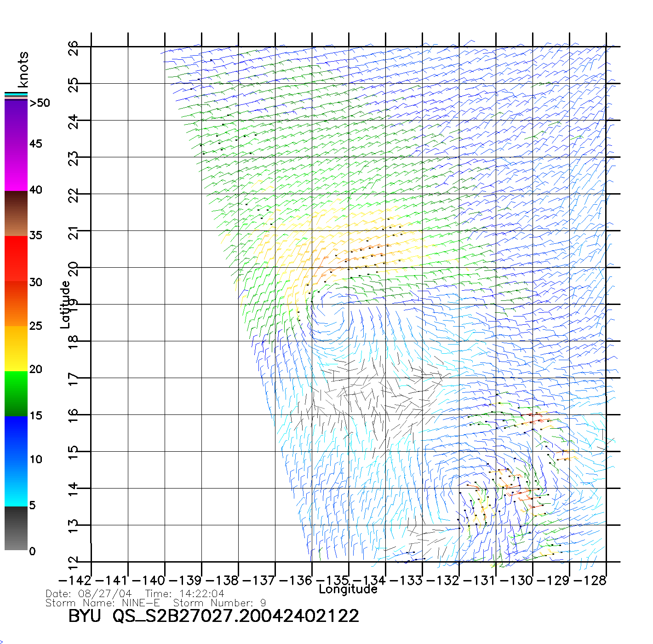Click the blue 10–15 knots legend band
Screen dimensions: 653x644
(x=16, y=438)
